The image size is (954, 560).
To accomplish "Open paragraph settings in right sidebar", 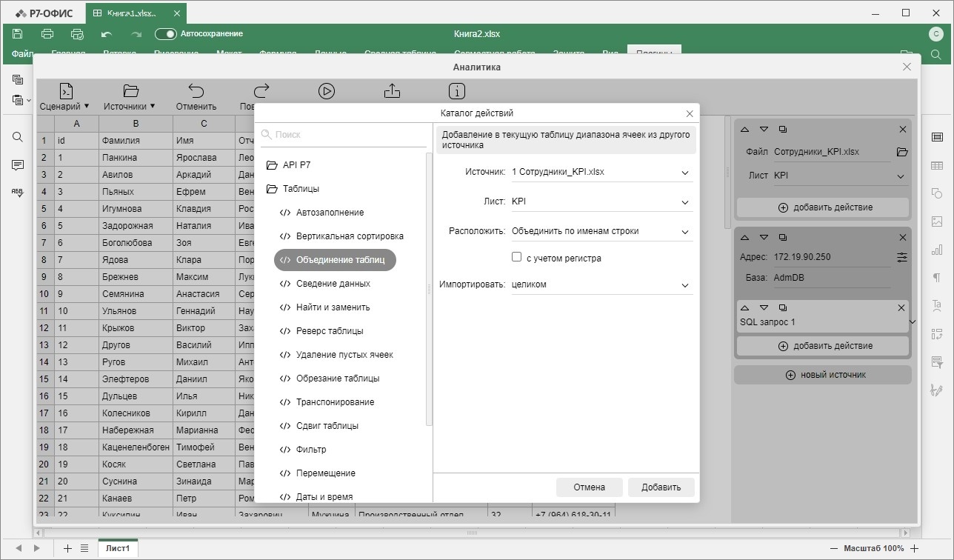I will [x=937, y=278].
